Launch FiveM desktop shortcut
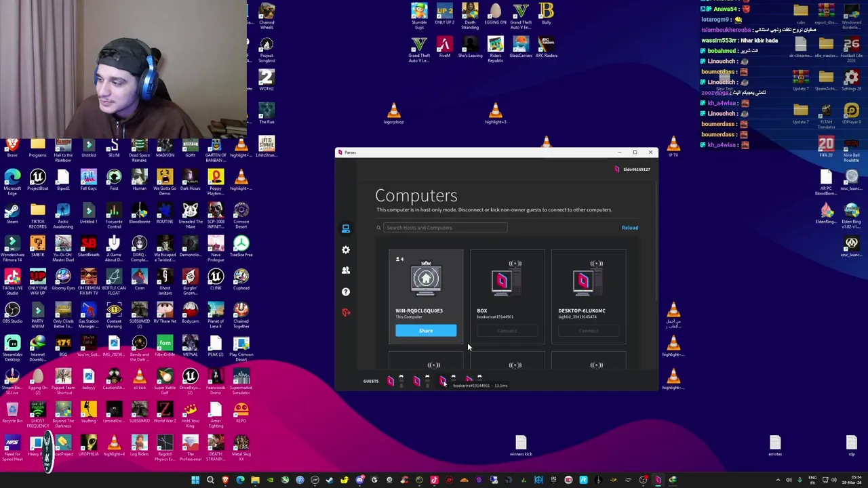Viewport: 868px width, 488px height. coord(444,47)
